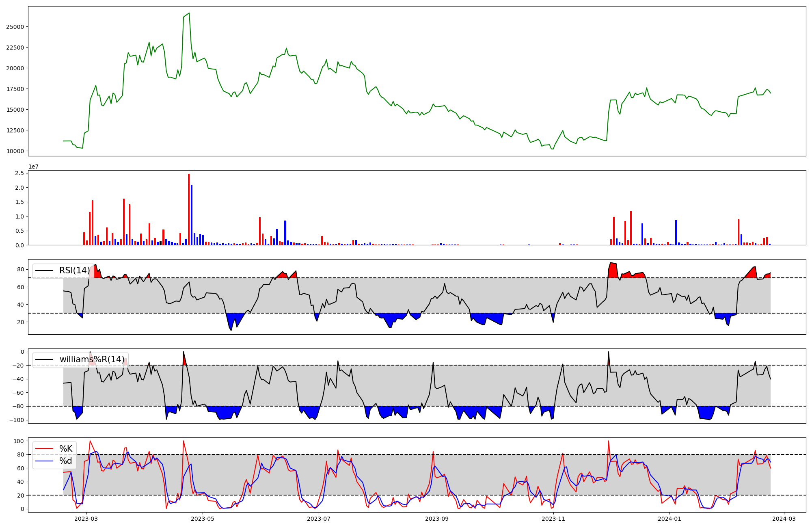Click the highest peak of the green price line
812x528 pixels.
click(x=189, y=13)
